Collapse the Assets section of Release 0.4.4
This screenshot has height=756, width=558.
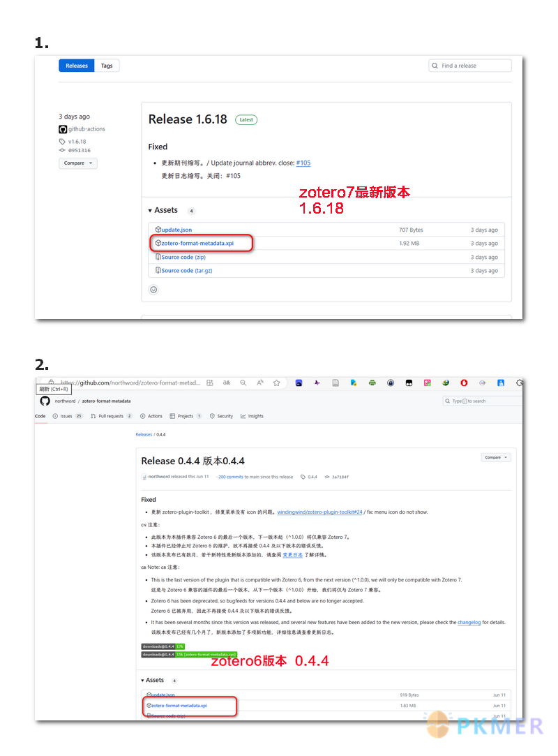click(x=152, y=681)
